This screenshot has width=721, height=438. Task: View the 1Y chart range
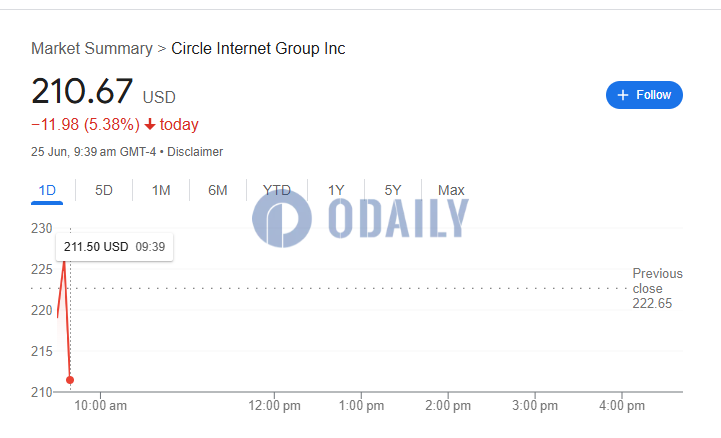click(x=336, y=190)
